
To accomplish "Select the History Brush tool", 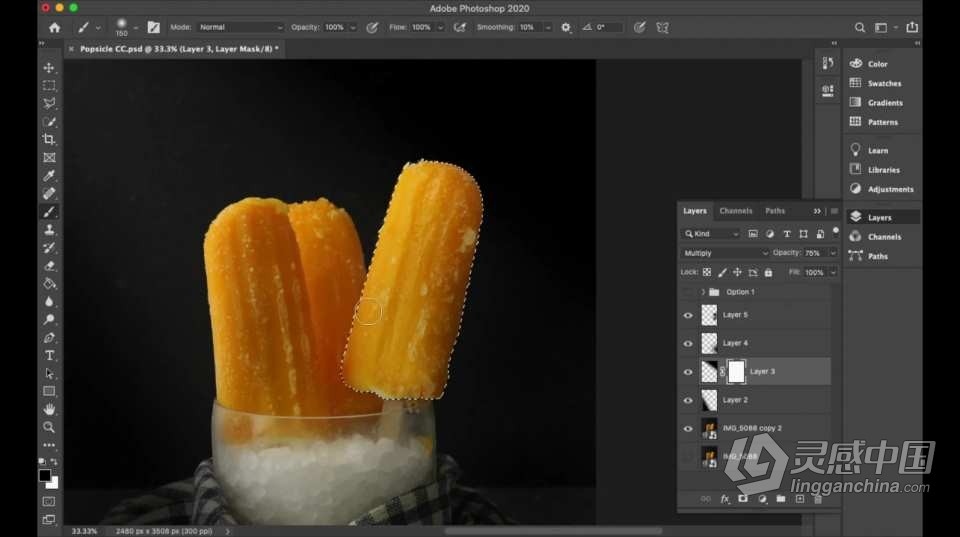I will point(49,248).
